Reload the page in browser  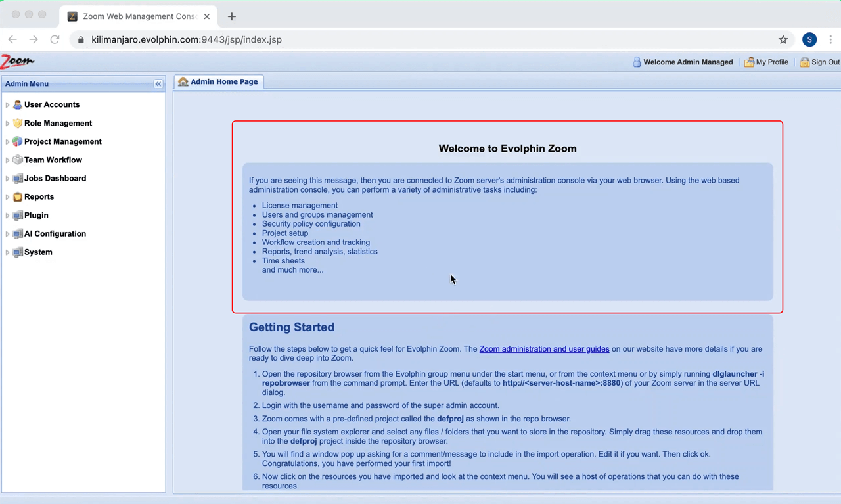pyautogui.click(x=55, y=39)
